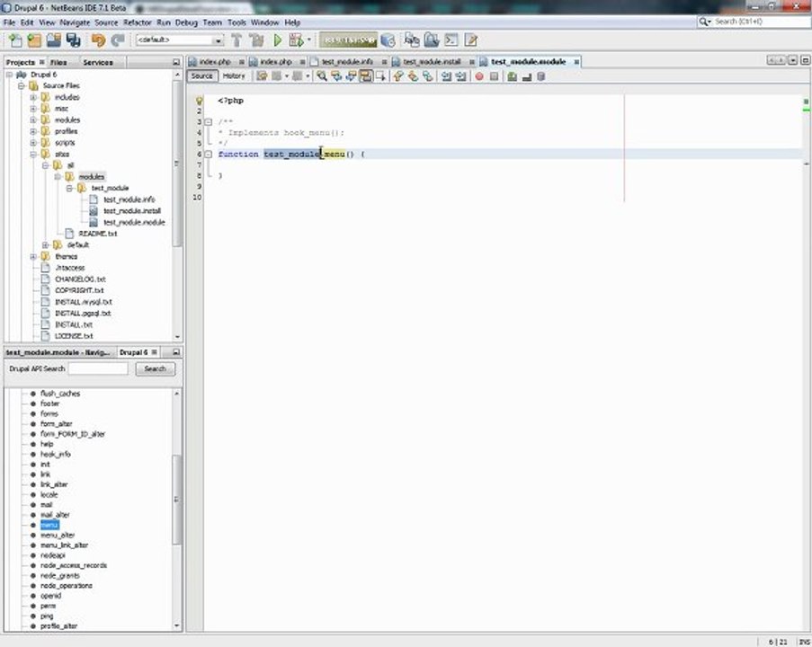
Task: Open the Tools menu
Action: (236, 22)
